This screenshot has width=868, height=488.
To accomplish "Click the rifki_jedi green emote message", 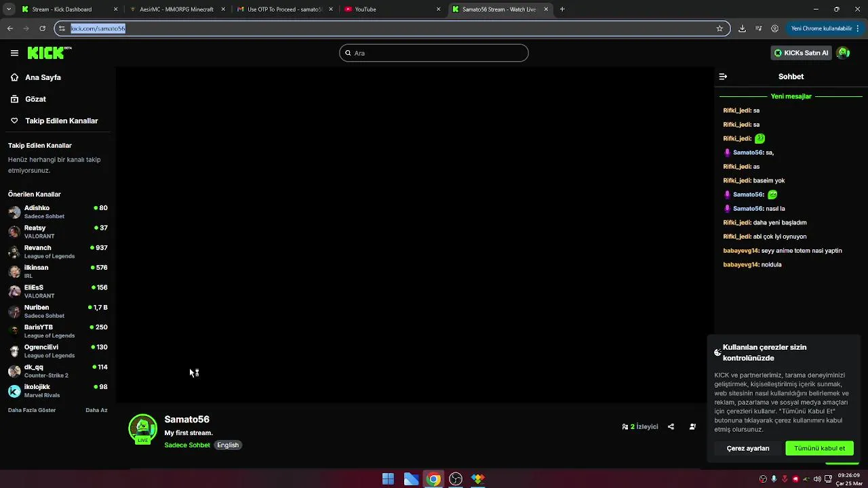I will [759, 138].
